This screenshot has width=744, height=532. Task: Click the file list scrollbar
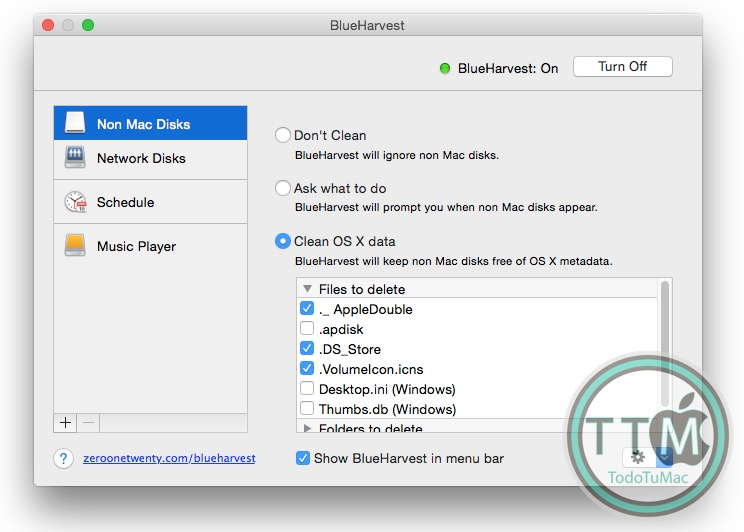[665, 344]
